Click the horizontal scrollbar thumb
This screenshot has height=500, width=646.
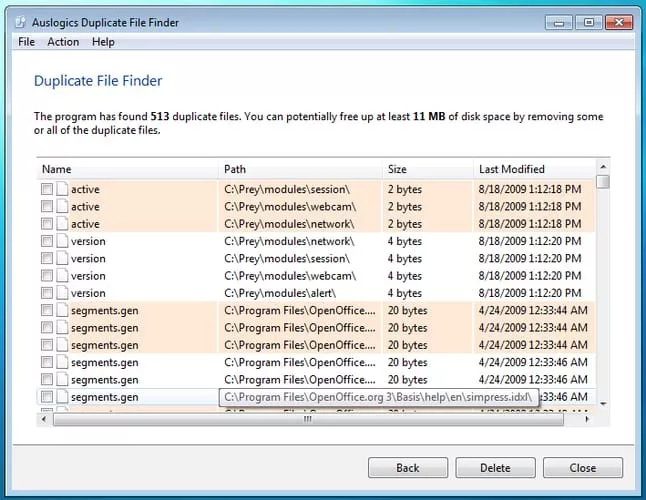[307, 419]
